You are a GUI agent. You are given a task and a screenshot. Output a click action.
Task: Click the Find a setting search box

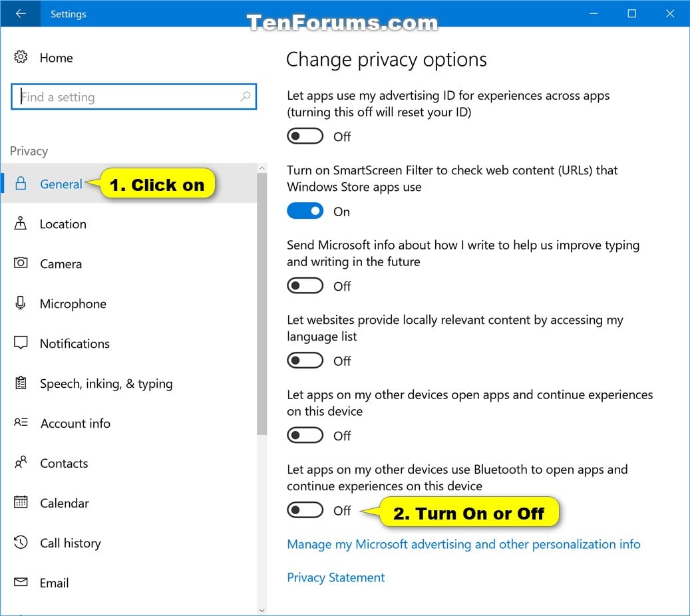(x=134, y=96)
